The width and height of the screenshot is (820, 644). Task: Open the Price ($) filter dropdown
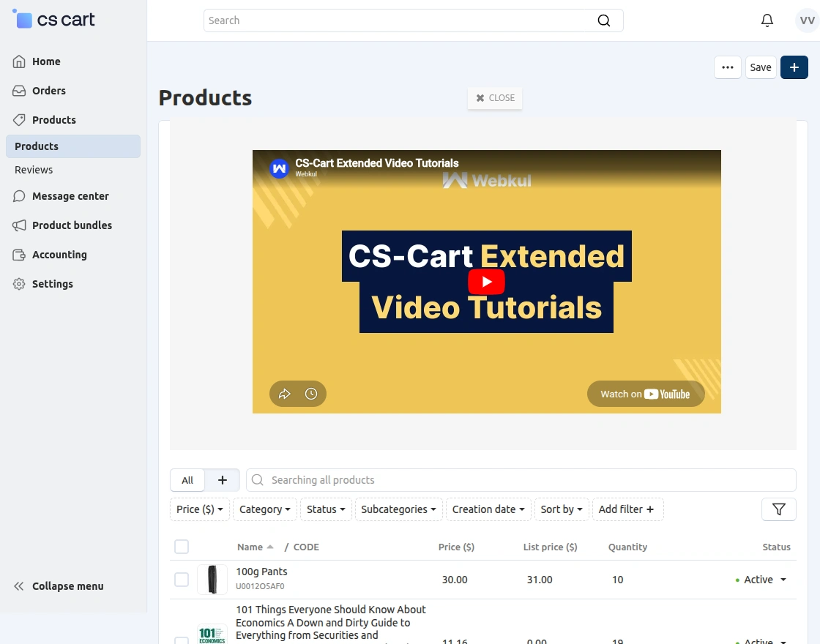200,509
